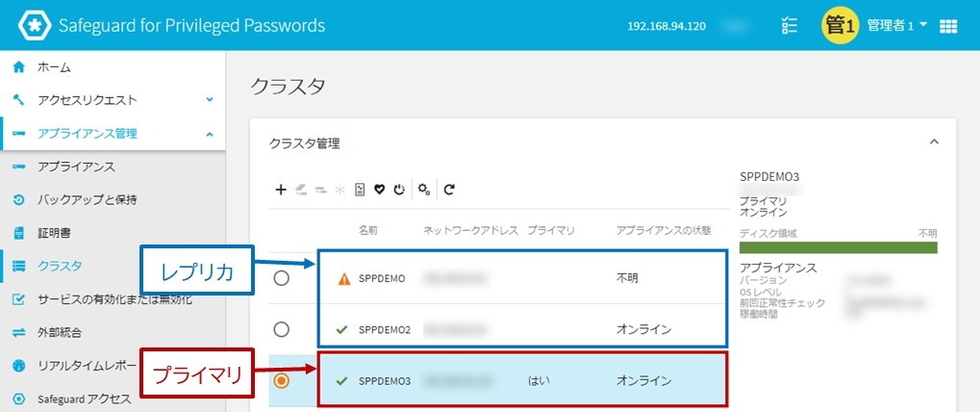Click the grayed-out unjoin appliance icon
The image size is (980, 412).
(301, 190)
